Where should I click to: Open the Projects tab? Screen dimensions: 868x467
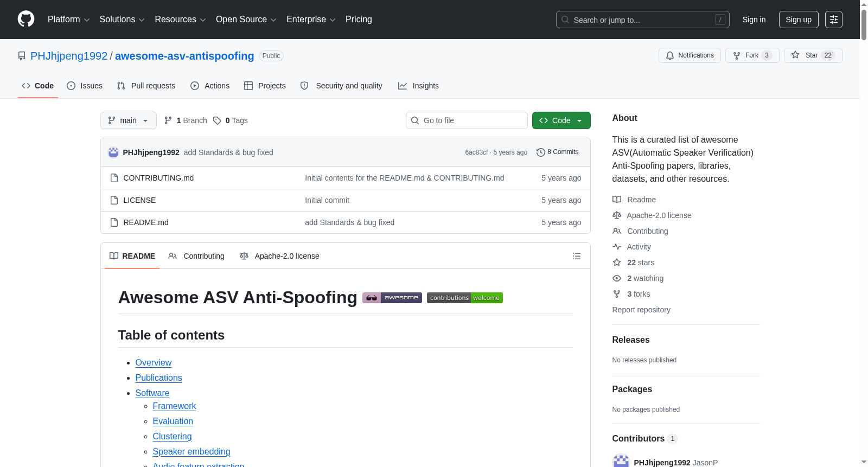click(x=265, y=86)
